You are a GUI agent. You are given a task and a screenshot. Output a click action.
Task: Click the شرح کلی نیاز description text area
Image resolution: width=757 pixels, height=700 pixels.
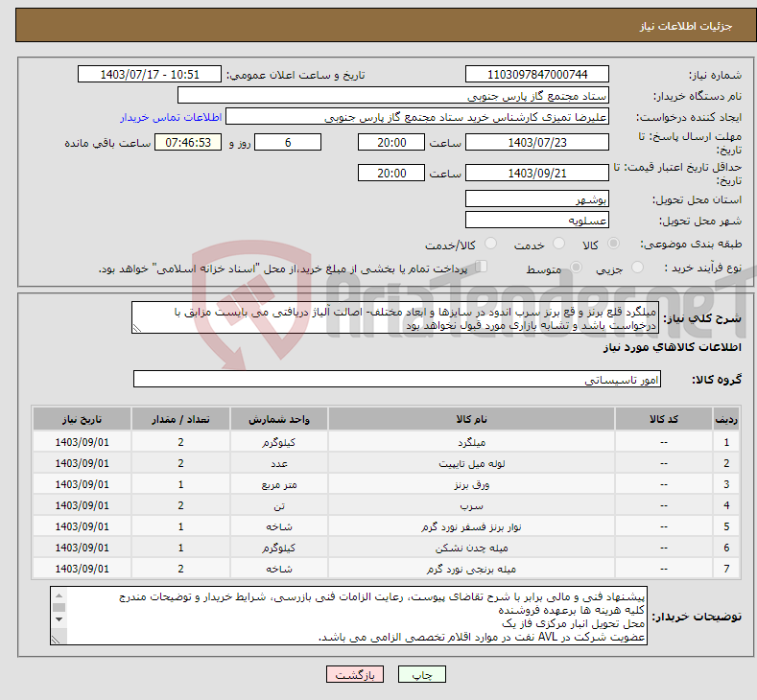click(395, 317)
